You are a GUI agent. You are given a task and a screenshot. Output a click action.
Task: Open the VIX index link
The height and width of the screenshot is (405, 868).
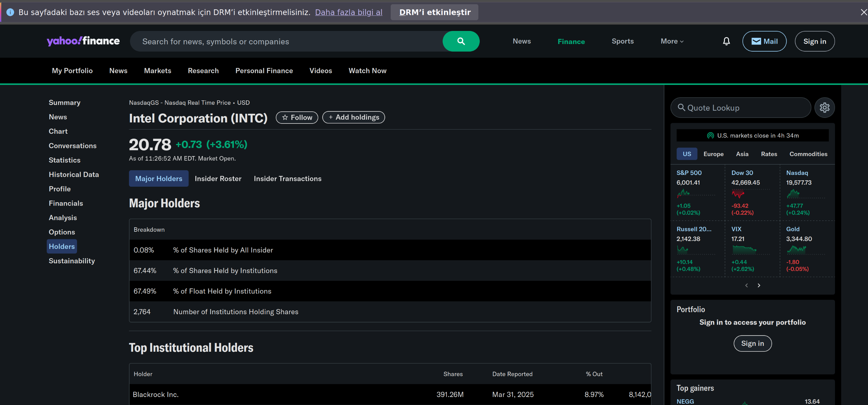pos(736,229)
